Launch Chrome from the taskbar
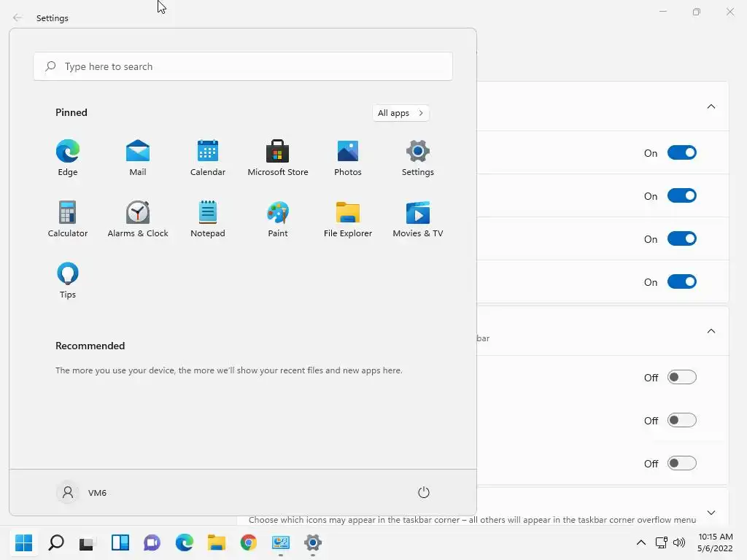 click(248, 542)
